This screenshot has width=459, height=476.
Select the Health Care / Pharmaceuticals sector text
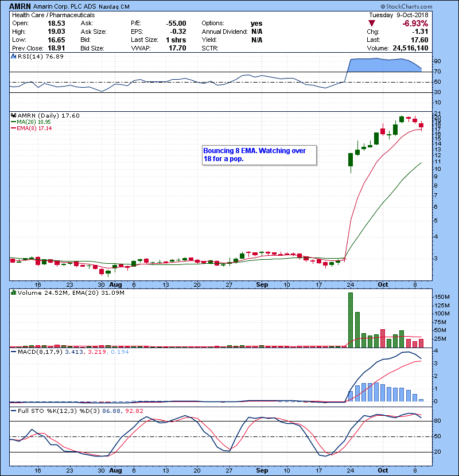pyautogui.click(x=53, y=15)
